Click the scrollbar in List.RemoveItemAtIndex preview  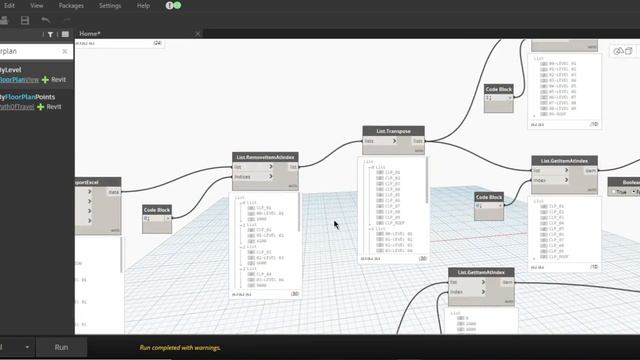point(299,212)
